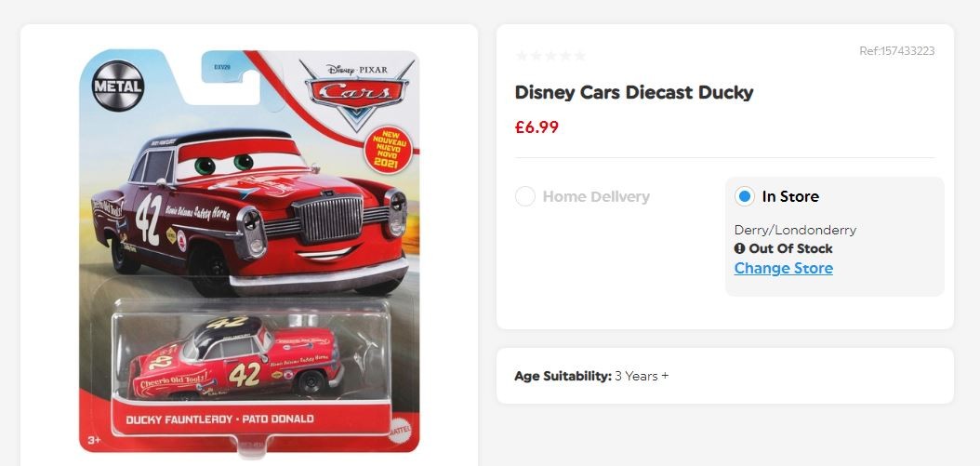Select the In Store radio button
The width and height of the screenshot is (980, 466).
745,196
